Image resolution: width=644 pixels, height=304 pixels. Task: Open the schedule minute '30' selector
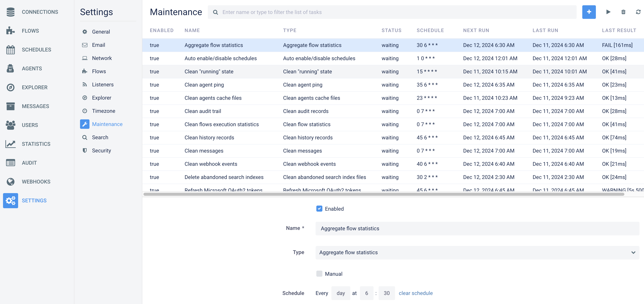[387, 293]
